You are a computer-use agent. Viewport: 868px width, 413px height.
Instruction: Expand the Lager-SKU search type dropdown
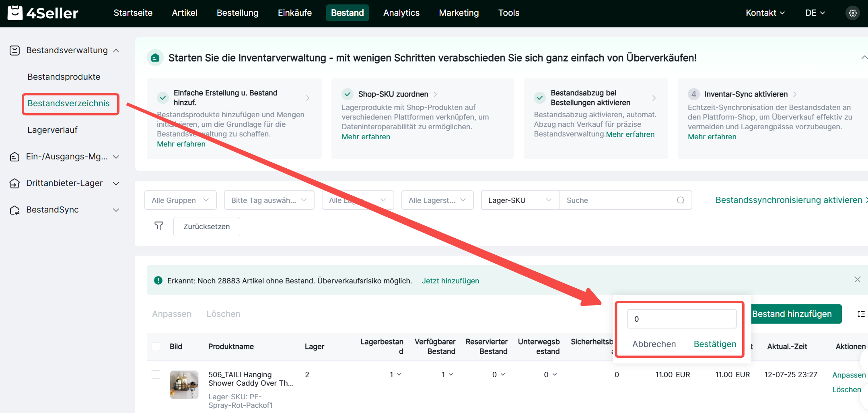click(520, 200)
